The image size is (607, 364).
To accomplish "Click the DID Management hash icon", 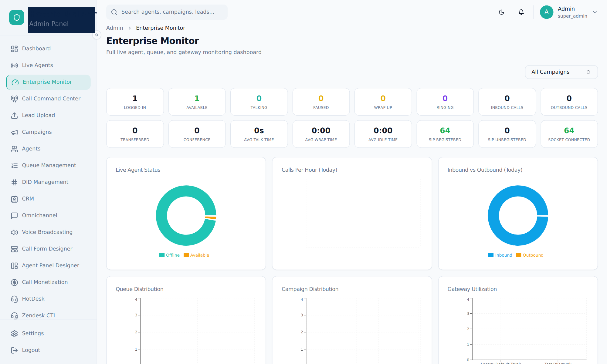I will tap(14, 182).
